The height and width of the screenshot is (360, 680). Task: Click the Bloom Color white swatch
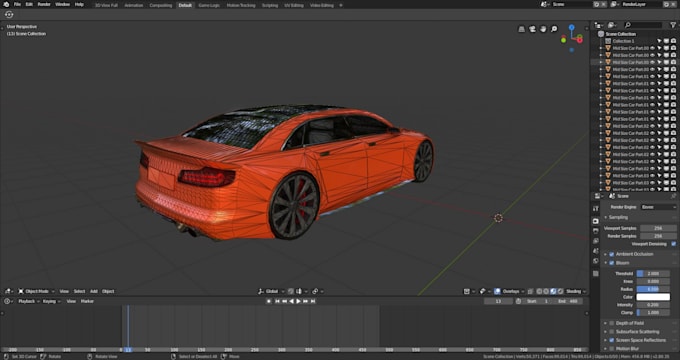[653, 297]
